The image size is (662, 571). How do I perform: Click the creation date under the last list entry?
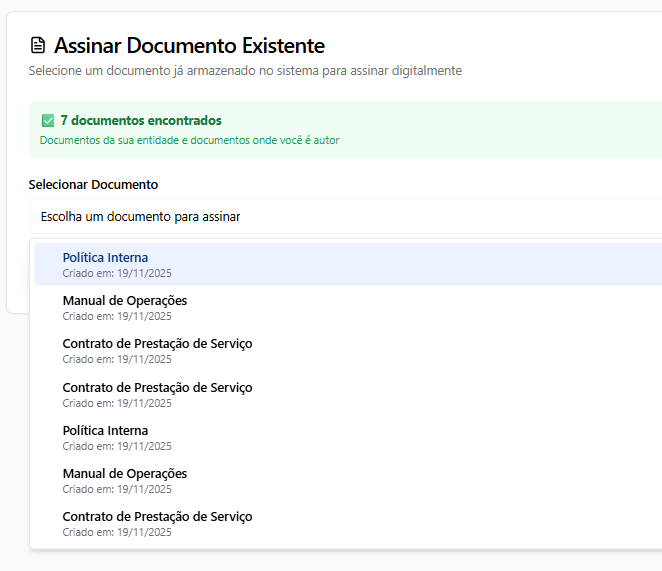tap(117, 532)
